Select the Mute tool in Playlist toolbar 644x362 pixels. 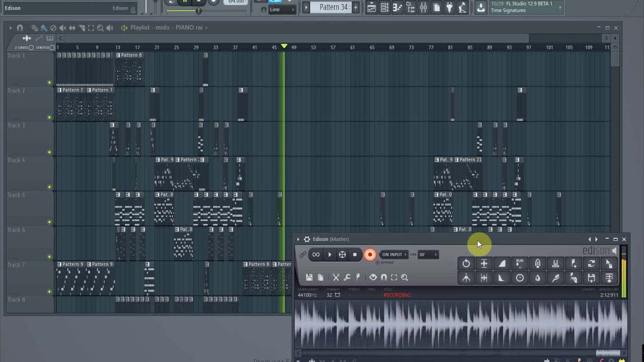click(x=63, y=28)
